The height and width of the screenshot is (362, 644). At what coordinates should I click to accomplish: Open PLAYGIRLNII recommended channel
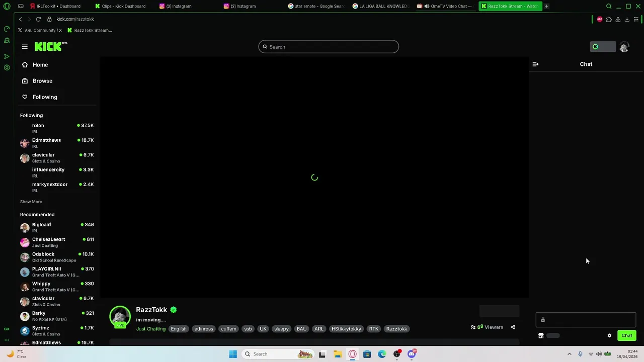click(57, 271)
